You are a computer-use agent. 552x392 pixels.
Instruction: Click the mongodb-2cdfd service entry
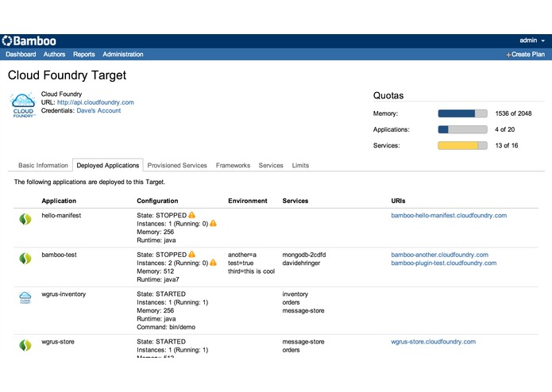tap(304, 255)
